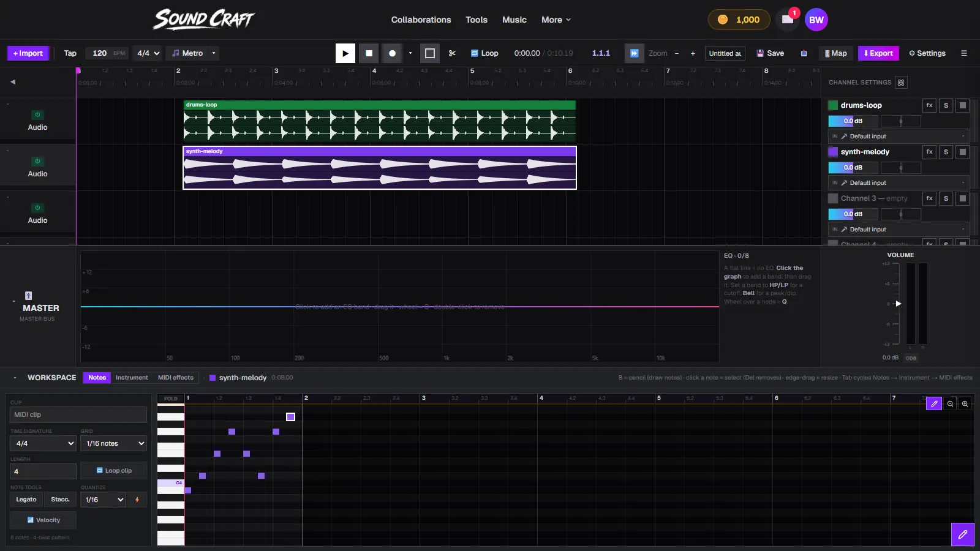Image resolution: width=980 pixels, height=551 pixels.
Task: Click the Loop clip button
Action: (x=114, y=471)
